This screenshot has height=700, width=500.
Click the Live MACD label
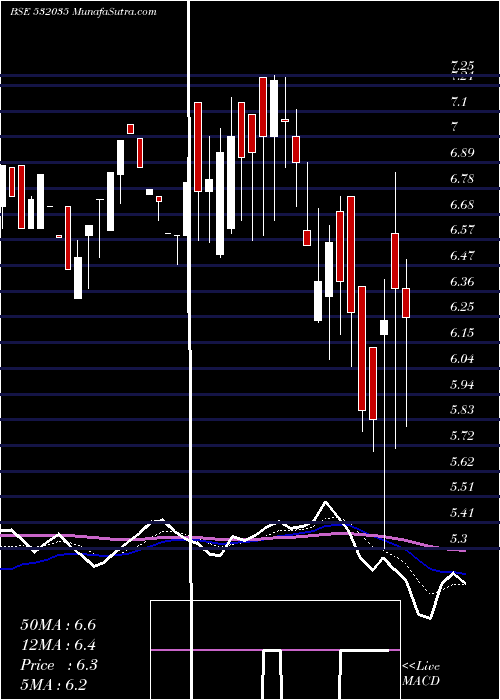tap(421, 674)
